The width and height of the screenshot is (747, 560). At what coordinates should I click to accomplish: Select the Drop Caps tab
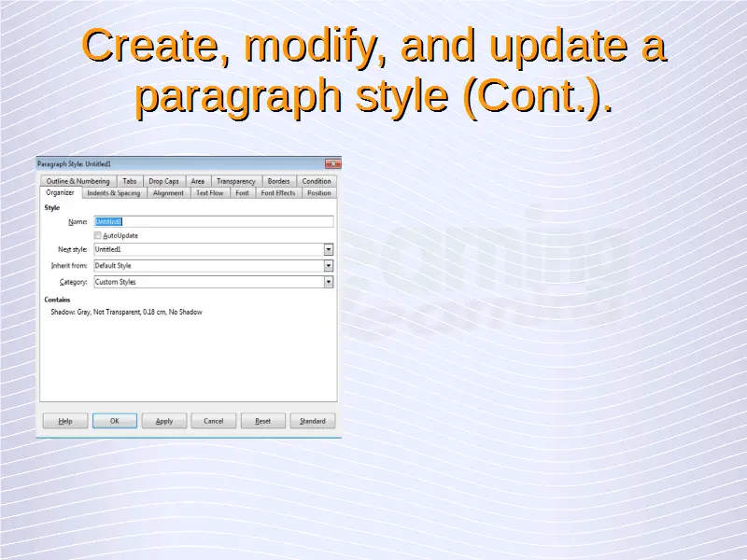point(163,181)
